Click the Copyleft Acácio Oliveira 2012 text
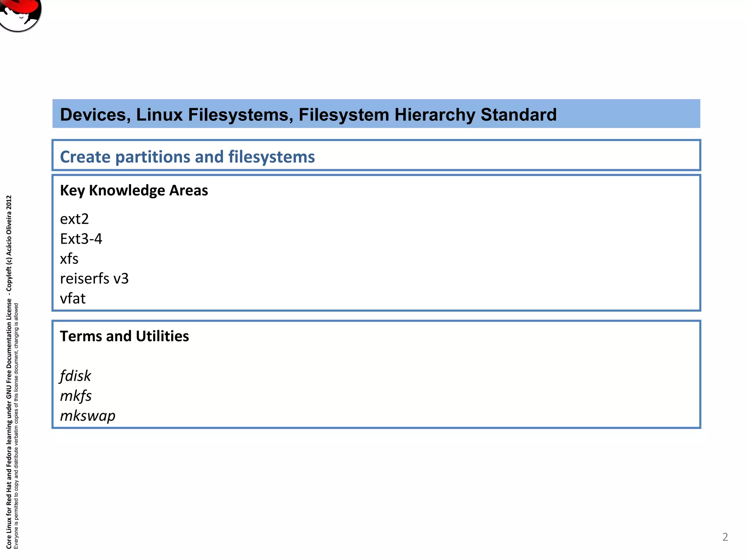The width and height of the screenshot is (747, 560). pos(9,242)
